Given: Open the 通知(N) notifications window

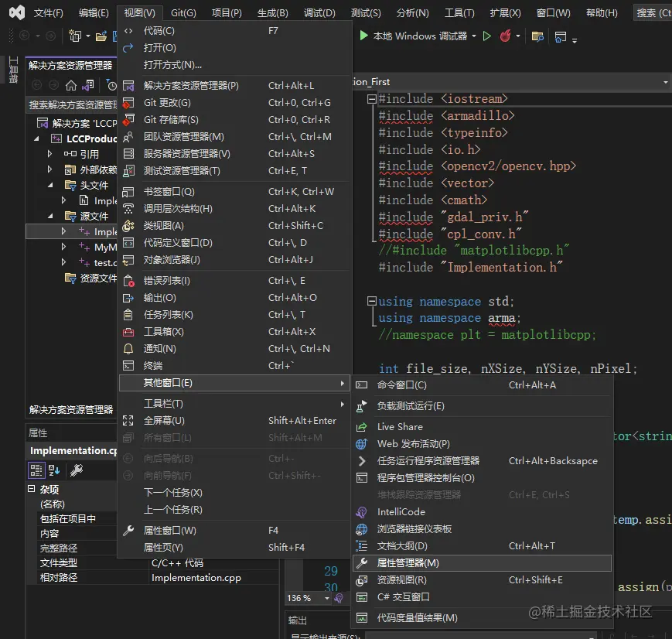Looking at the screenshot, I should [234, 349].
